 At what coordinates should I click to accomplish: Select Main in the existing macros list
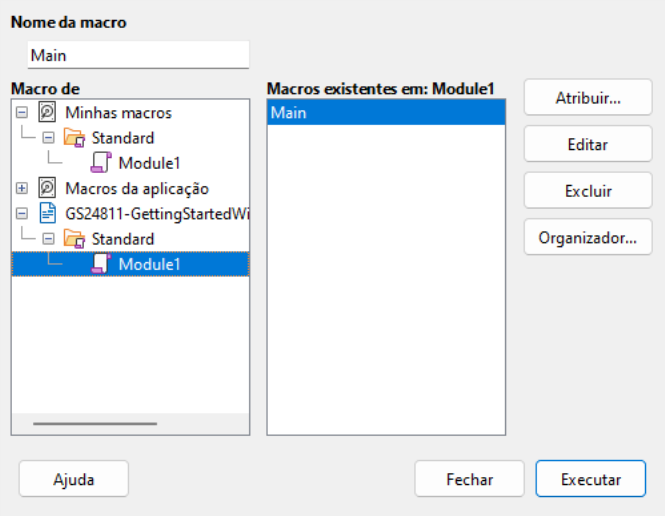[x=386, y=113]
